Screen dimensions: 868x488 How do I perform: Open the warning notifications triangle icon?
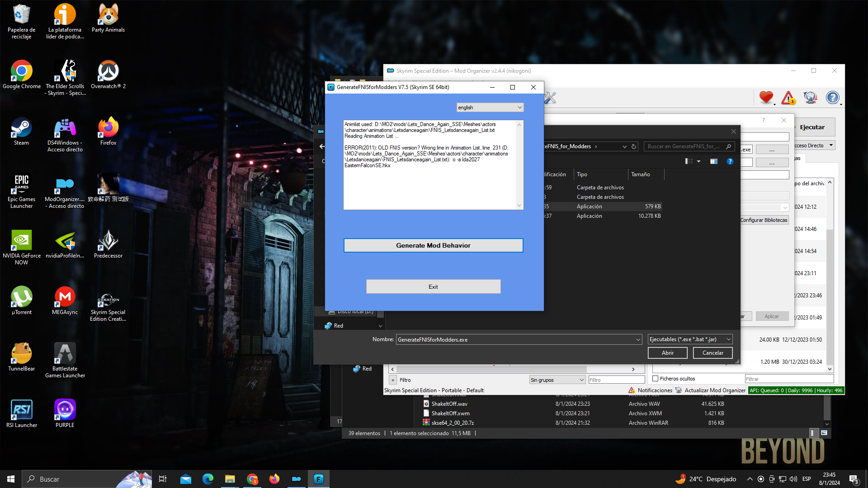coord(788,98)
